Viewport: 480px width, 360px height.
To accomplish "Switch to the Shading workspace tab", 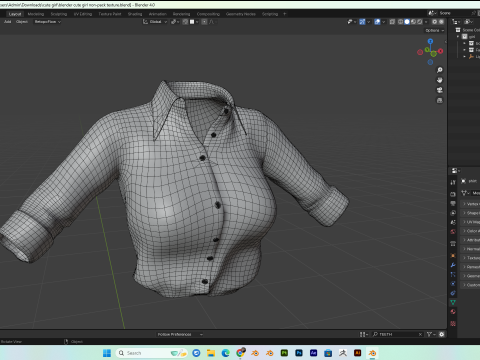I will (135, 14).
